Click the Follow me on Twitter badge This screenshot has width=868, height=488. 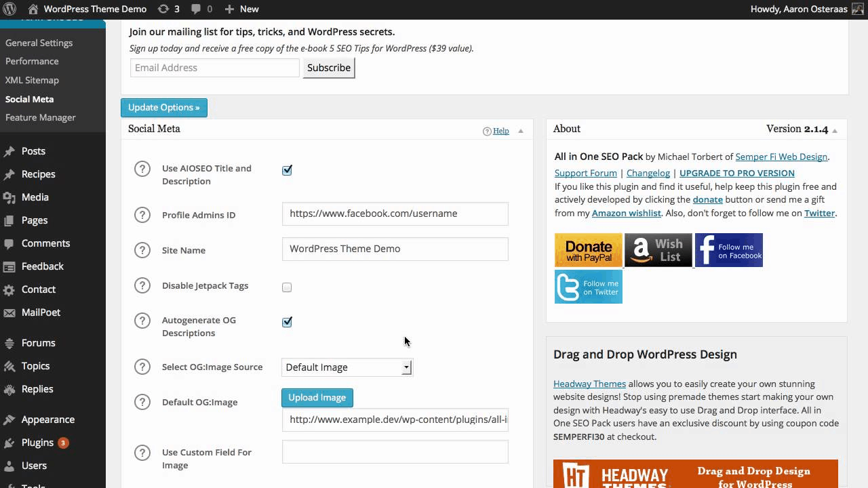coord(588,287)
